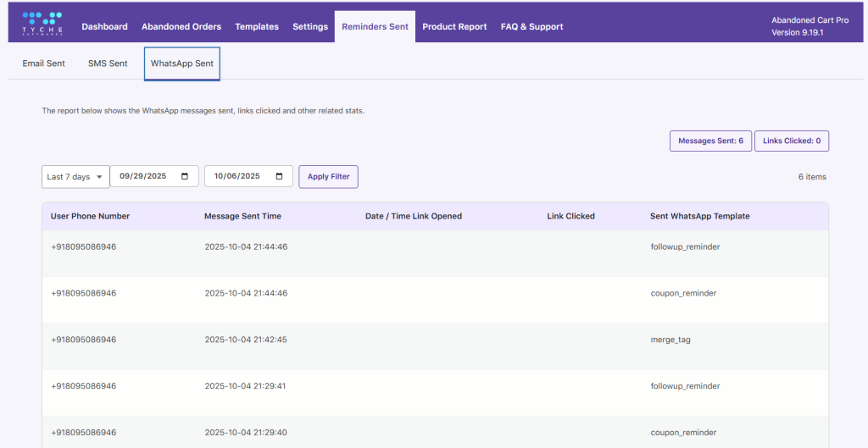Open calendar picker on start date field
Screen dimensions: 868x448
coord(186,176)
